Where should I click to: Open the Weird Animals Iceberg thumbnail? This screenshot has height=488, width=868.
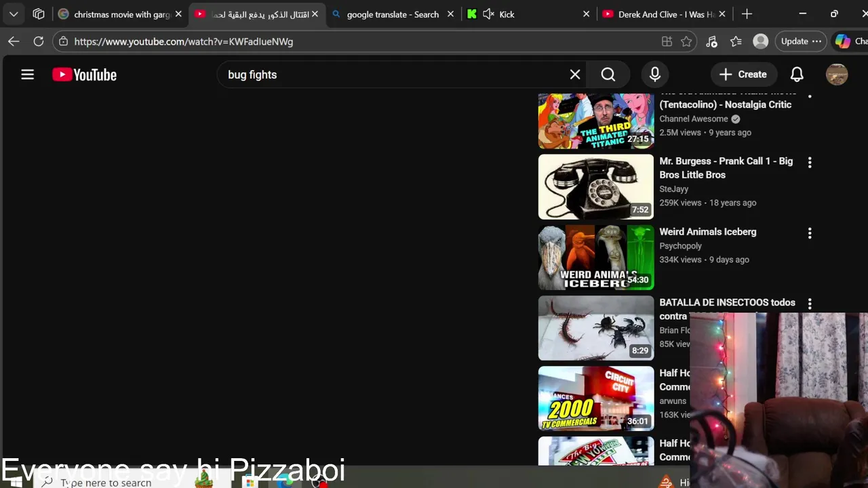pyautogui.click(x=596, y=258)
